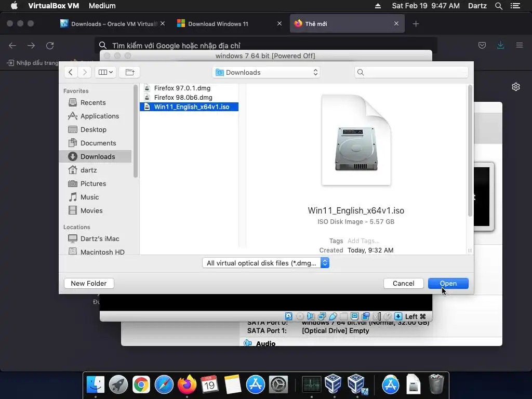This screenshot has width=532, height=399.
Task: Open Desktop in the sidebar
Action: (x=95, y=129)
